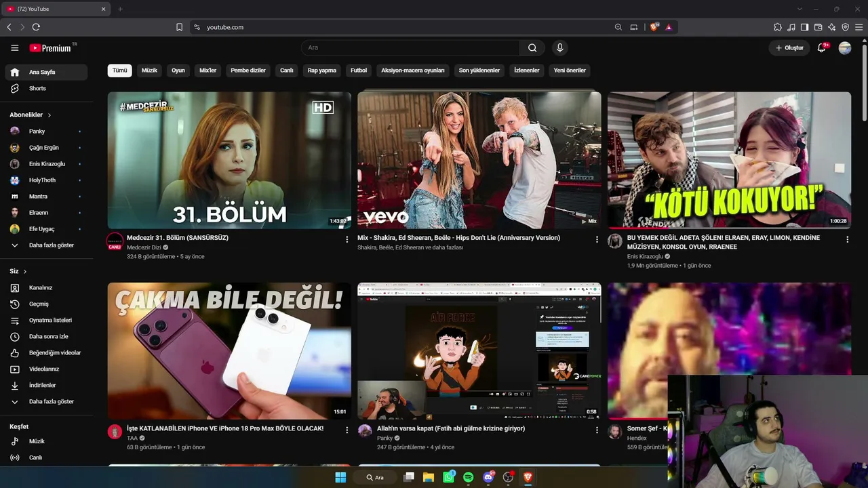Select the Tümü filter chip
The image size is (868, 488).
point(119,70)
